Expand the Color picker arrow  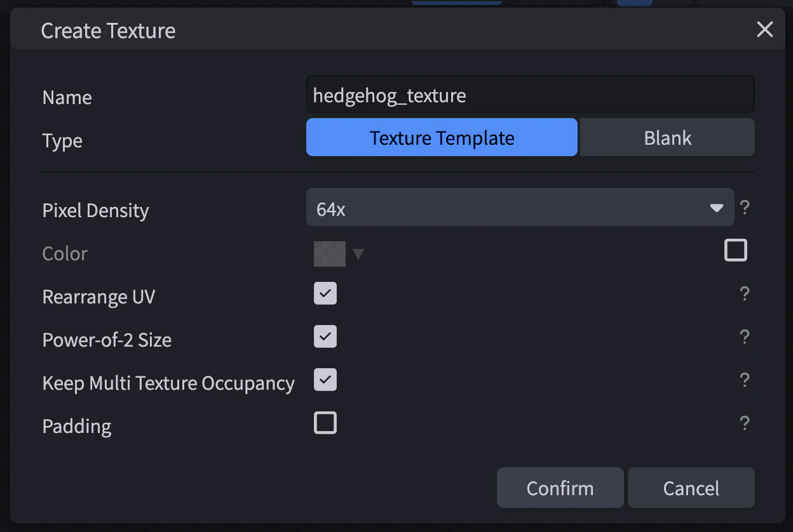point(358,254)
